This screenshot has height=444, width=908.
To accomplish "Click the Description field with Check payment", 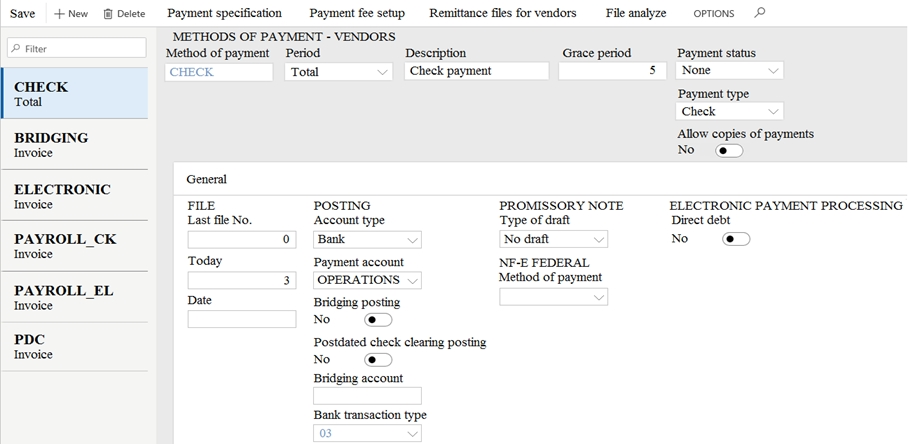I will click(x=476, y=71).
